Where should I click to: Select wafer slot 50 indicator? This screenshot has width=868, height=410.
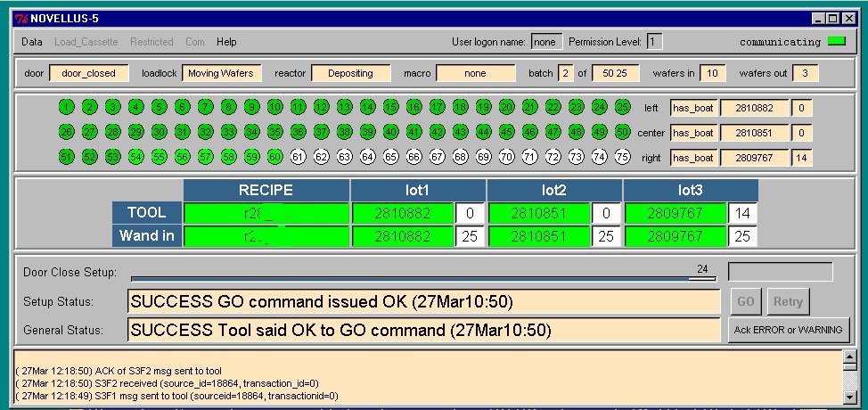coord(623,132)
